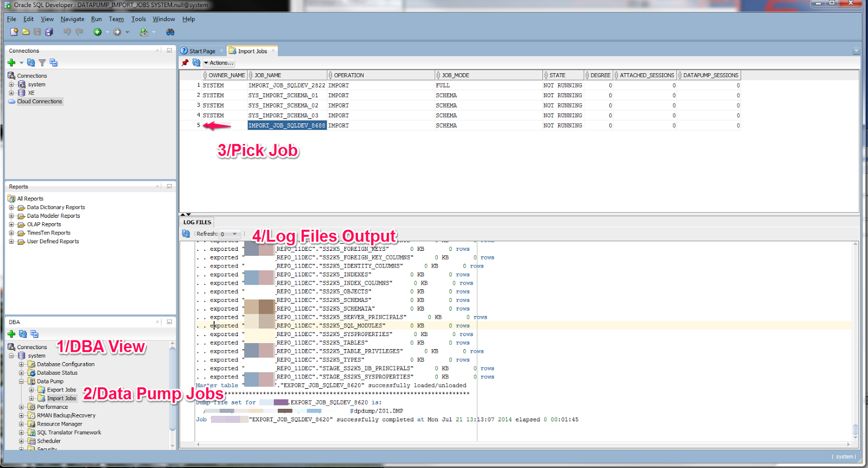Minimize the Reports panel
The image size is (868, 468).
tap(169, 186)
